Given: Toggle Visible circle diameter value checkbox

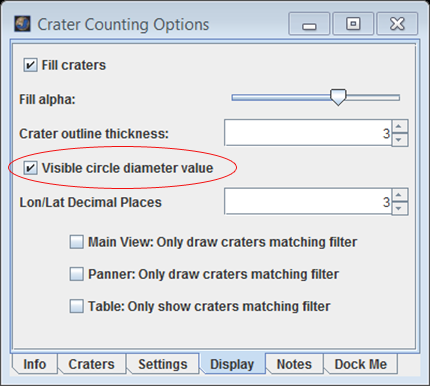Looking at the screenshot, I should coord(30,168).
